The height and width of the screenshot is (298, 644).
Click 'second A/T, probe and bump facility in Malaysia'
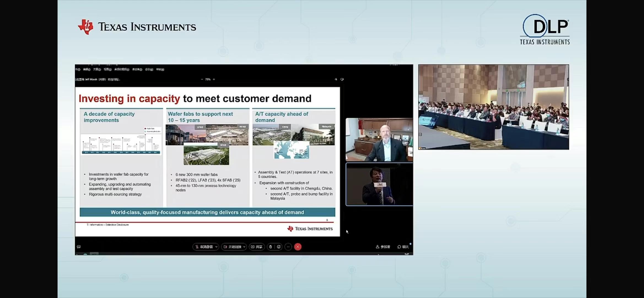(x=301, y=196)
